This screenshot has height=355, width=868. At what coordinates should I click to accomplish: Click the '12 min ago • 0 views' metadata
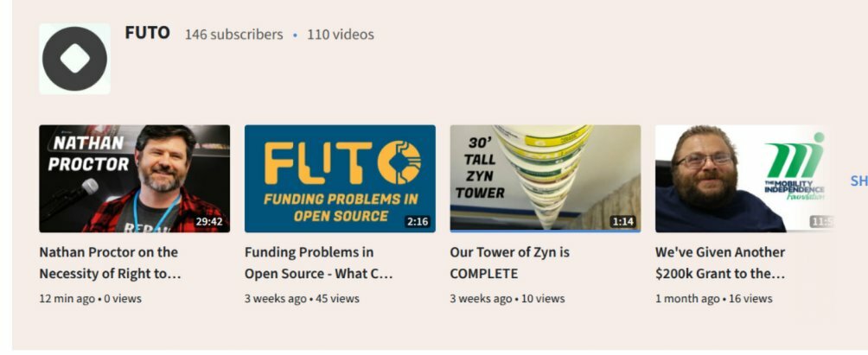(90, 299)
